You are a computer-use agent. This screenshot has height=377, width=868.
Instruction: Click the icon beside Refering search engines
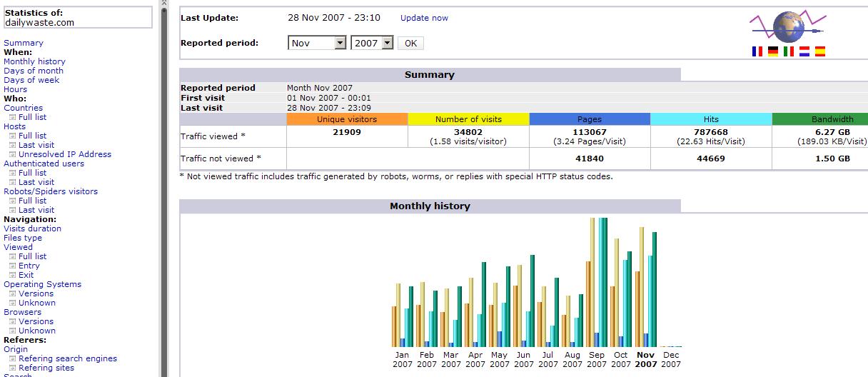click(12, 359)
